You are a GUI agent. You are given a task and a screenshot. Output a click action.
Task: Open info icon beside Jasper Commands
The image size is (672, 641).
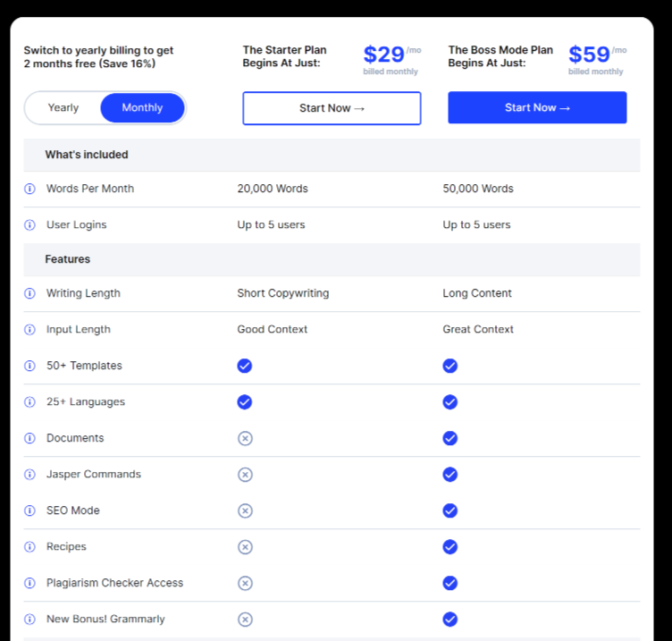[x=29, y=475]
